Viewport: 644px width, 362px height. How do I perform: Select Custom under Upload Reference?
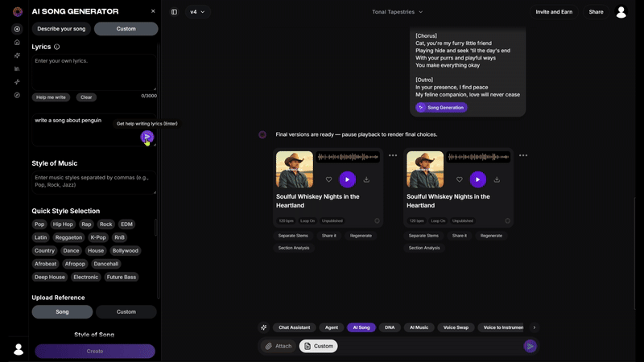pos(126,311)
